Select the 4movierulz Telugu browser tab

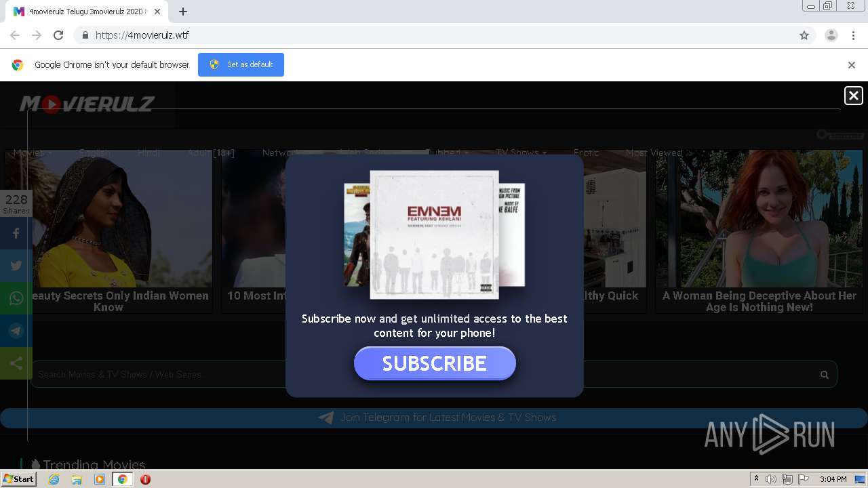[x=88, y=12]
